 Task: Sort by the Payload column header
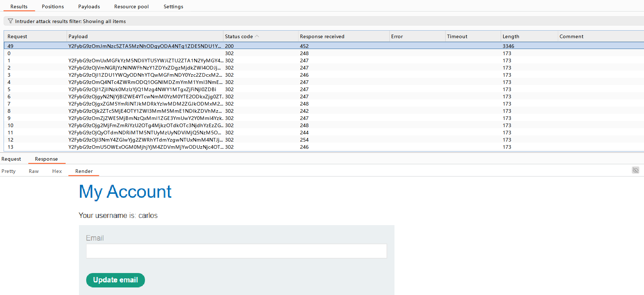click(x=78, y=36)
